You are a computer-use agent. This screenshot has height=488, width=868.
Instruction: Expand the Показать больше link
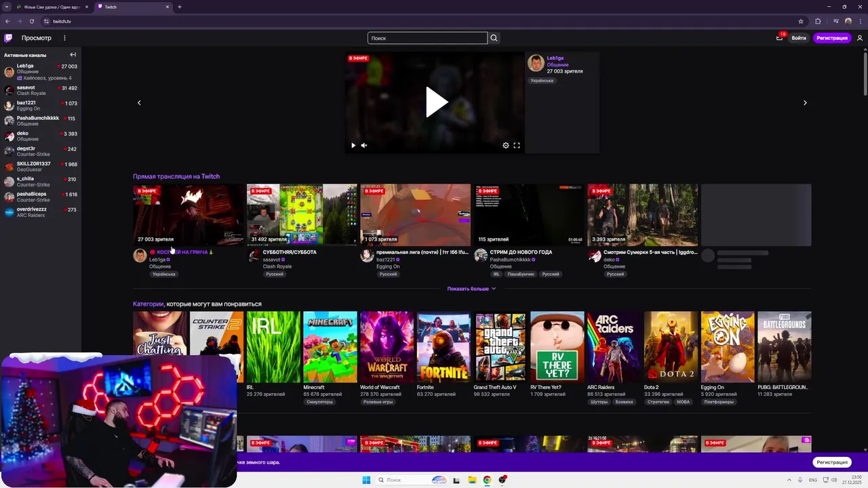coord(471,289)
